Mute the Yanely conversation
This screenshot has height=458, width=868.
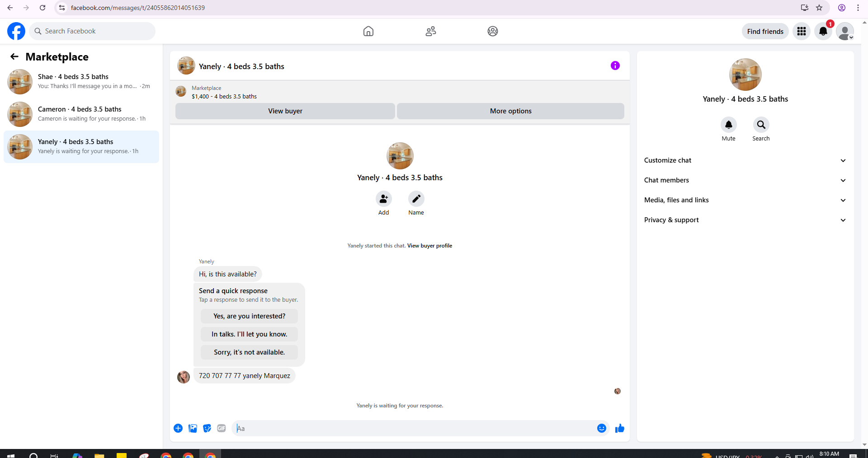(728, 125)
